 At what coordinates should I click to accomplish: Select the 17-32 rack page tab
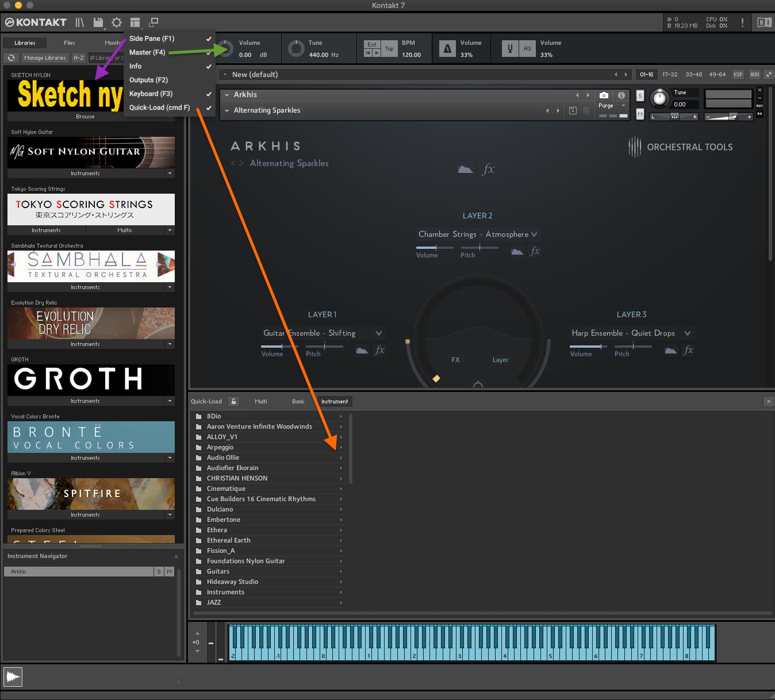(670, 75)
